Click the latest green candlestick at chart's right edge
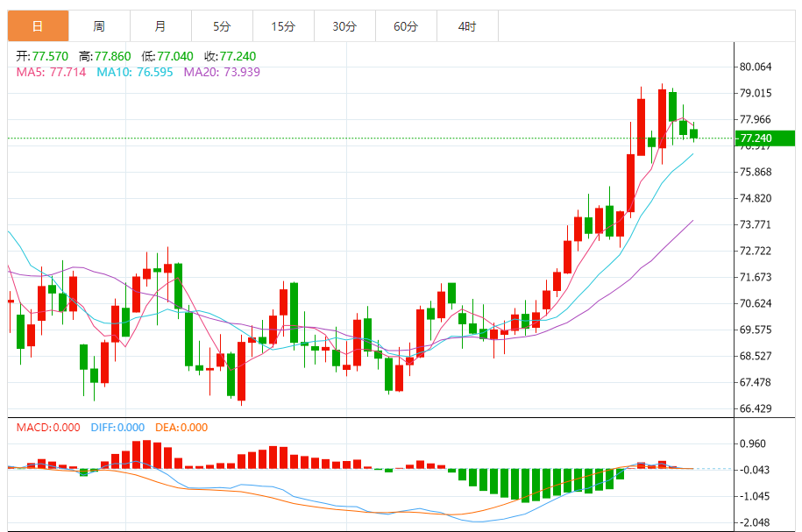Screen dimensions: 802x532 [693, 133]
